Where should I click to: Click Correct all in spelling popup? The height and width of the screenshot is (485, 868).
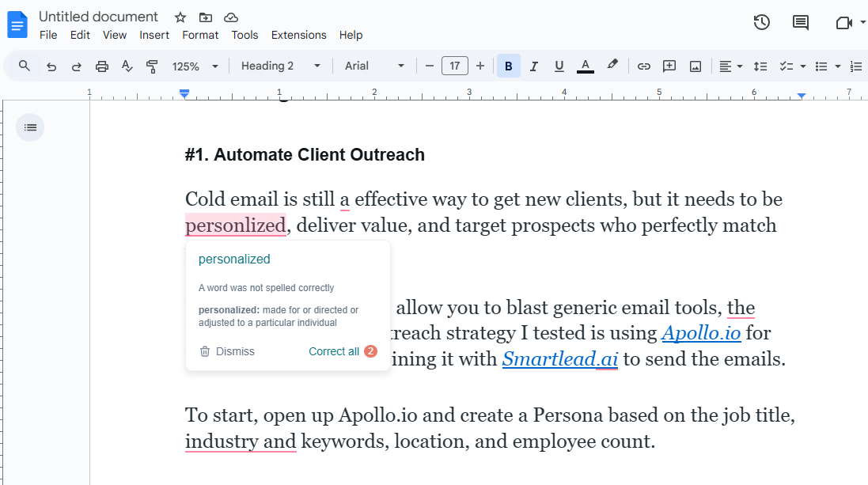pos(334,351)
